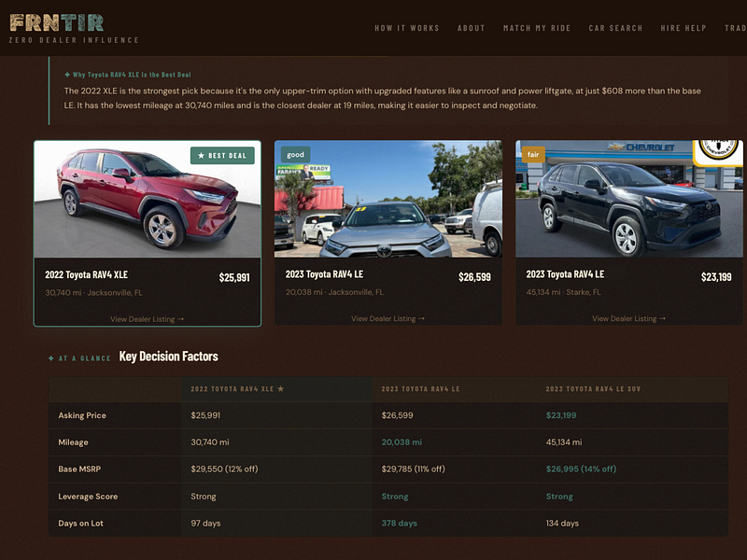Click '30,740 mi · Jacksonville, FL' text
Screen dimensions: 747x560
click(x=94, y=293)
